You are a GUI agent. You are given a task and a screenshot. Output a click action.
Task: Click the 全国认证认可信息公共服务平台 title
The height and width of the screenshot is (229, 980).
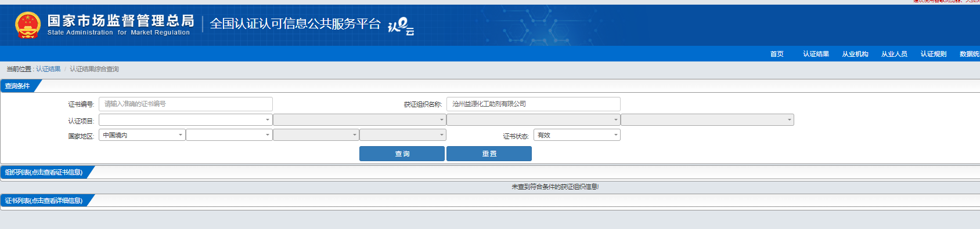pos(295,24)
